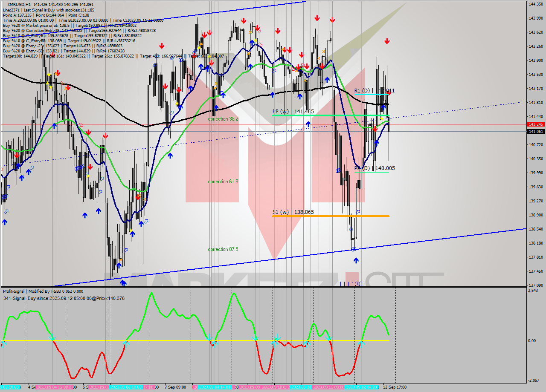Click the yellow zero line in indicator panel
Screen dimensions: 546x392
(195, 341)
